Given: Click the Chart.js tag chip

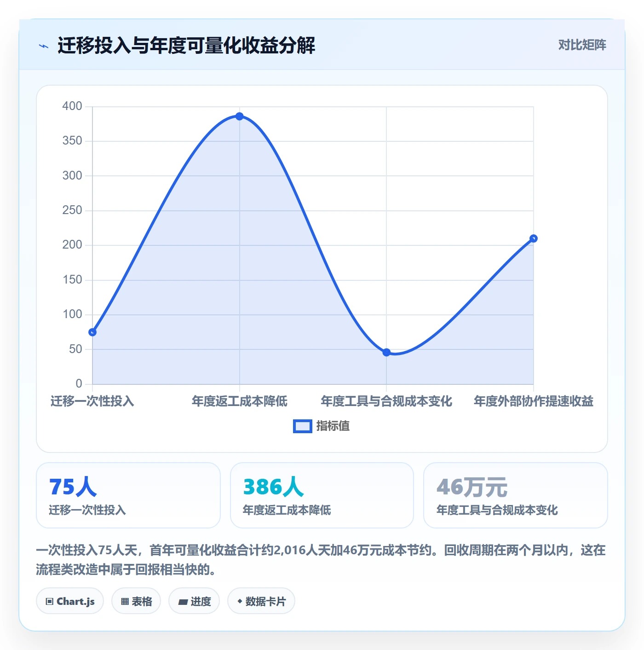Looking at the screenshot, I should (x=70, y=601).
